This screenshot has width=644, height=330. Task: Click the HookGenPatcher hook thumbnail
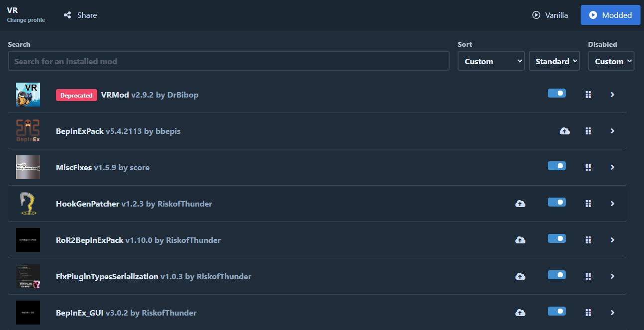[28, 204]
